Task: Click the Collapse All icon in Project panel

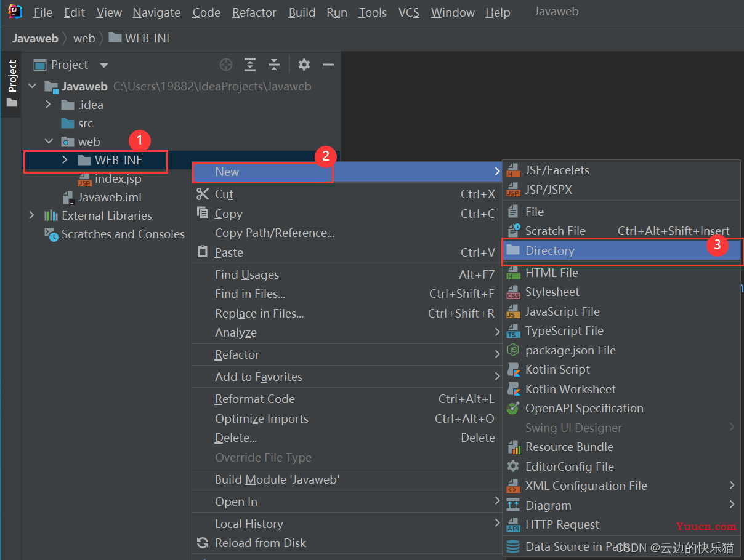Action: tap(274, 65)
